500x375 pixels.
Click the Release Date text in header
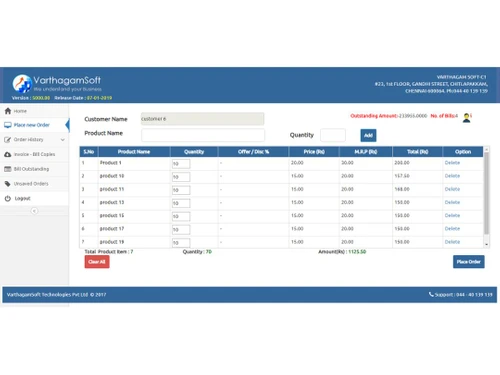pyautogui.click(x=83, y=98)
